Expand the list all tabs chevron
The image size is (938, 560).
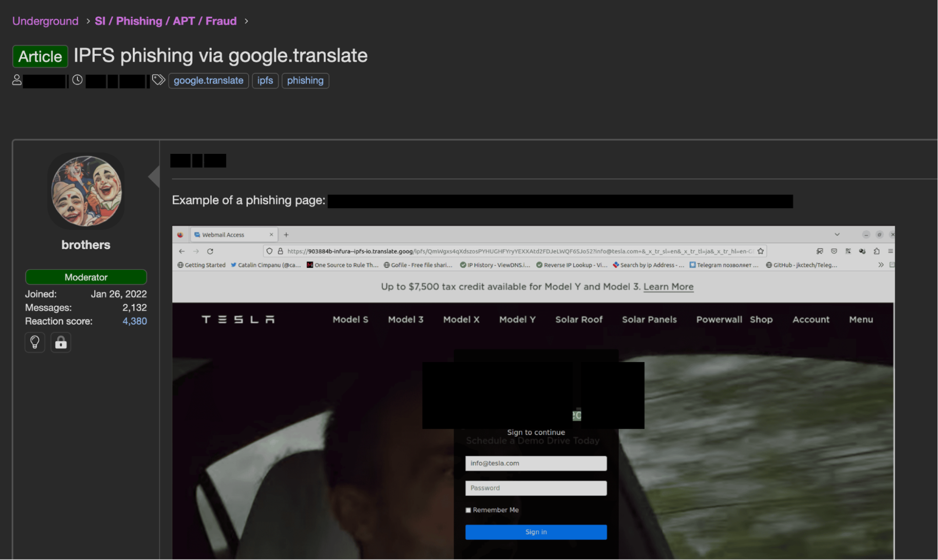point(837,235)
